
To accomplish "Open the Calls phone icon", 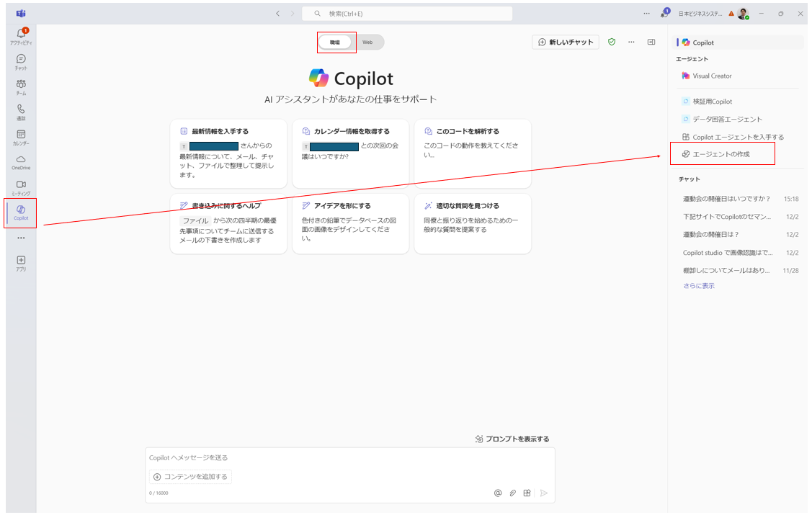I will click(x=21, y=112).
